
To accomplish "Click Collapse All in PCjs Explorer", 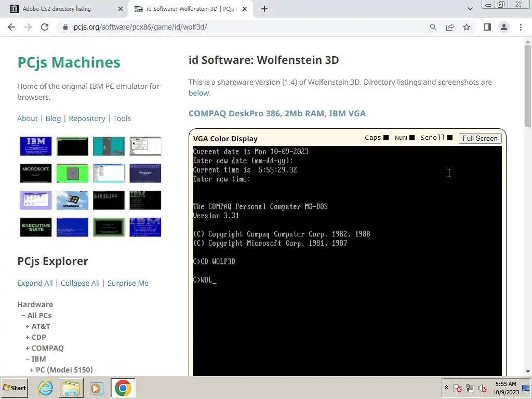I will (x=80, y=283).
